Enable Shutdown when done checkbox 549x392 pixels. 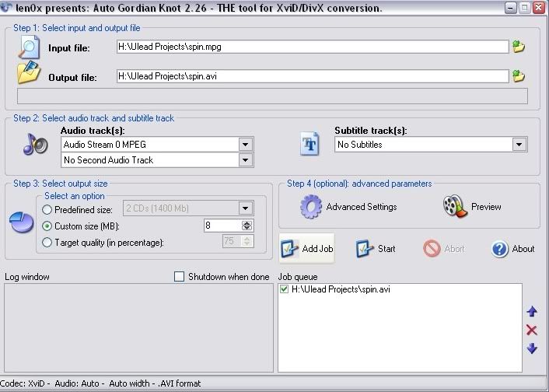tap(180, 277)
